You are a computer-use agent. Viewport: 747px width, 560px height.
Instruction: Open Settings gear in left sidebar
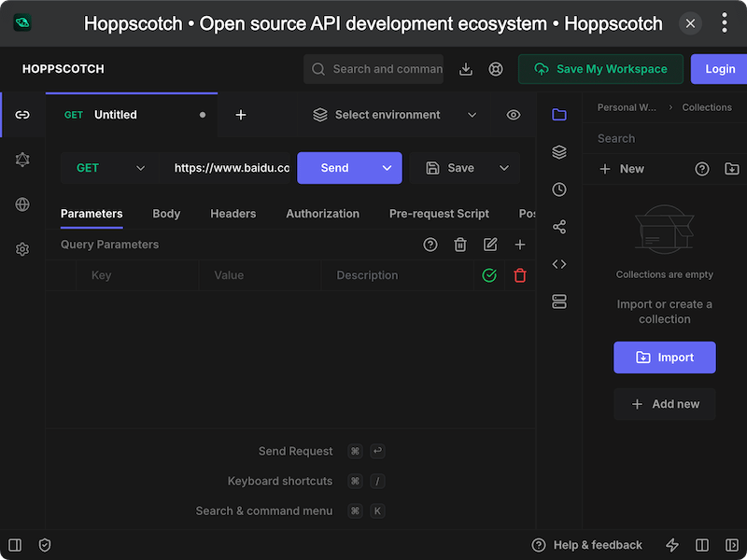22,249
